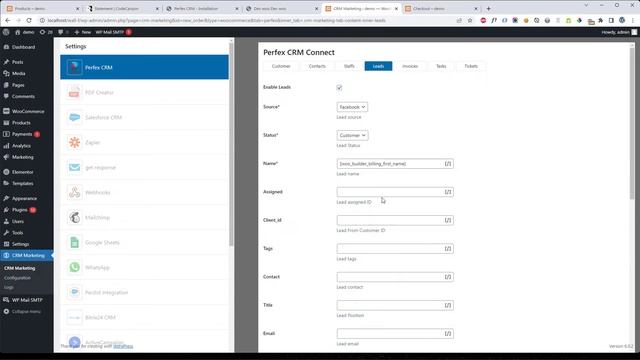
Task: Click the WordPress logo in admin bar
Action: [6, 32]
